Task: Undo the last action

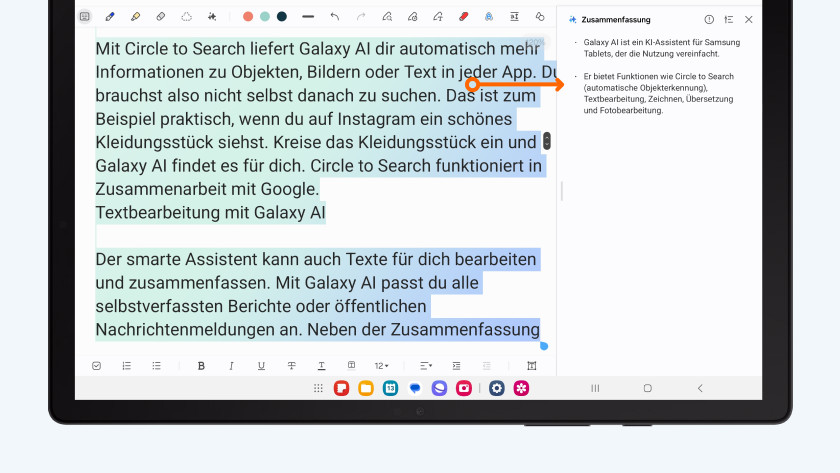Action: pyautogui.click(x=334, y=17)
